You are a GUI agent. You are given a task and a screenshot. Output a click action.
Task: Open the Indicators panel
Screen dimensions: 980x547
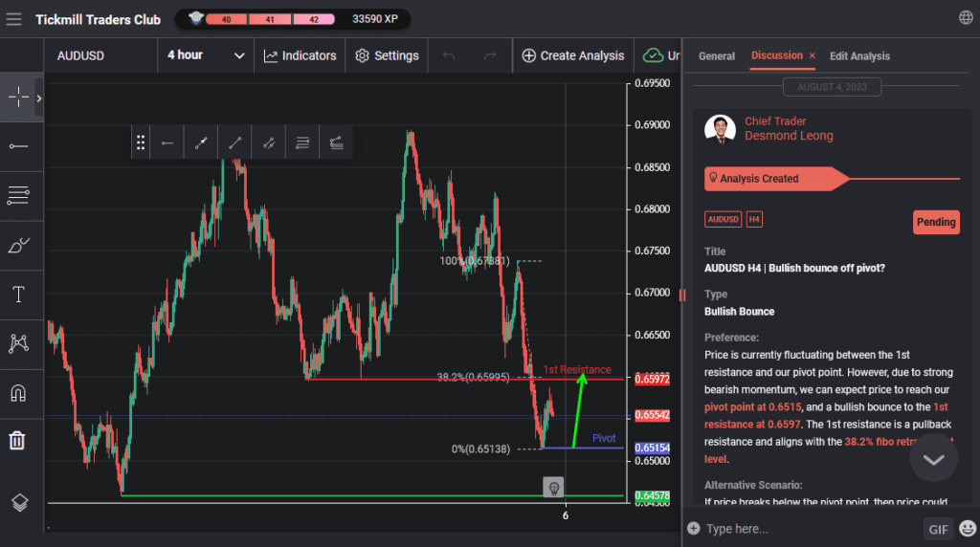click(301, 55)
